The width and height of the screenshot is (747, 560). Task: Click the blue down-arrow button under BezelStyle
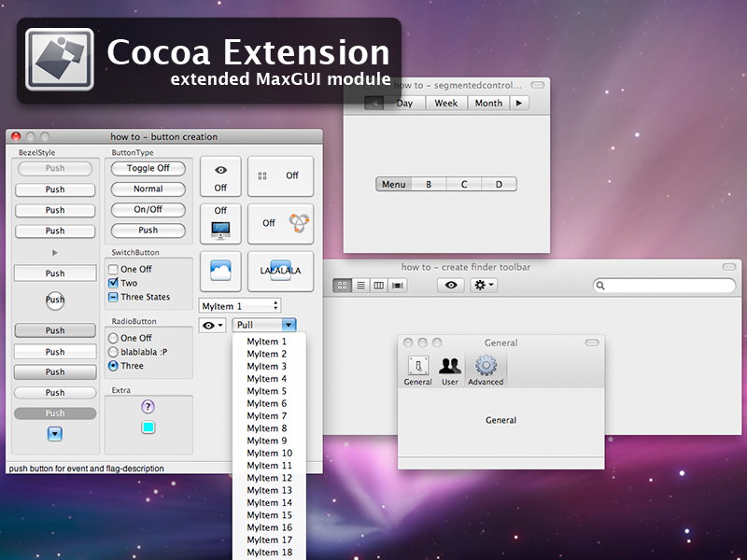[55, 434]
